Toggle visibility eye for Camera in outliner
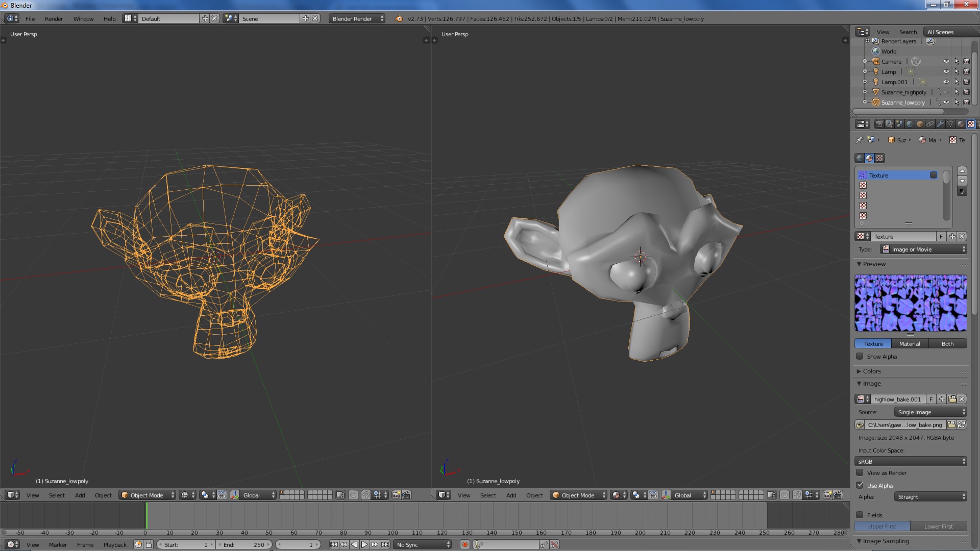This screenshot has width=980, height=551. click(946, 61)
